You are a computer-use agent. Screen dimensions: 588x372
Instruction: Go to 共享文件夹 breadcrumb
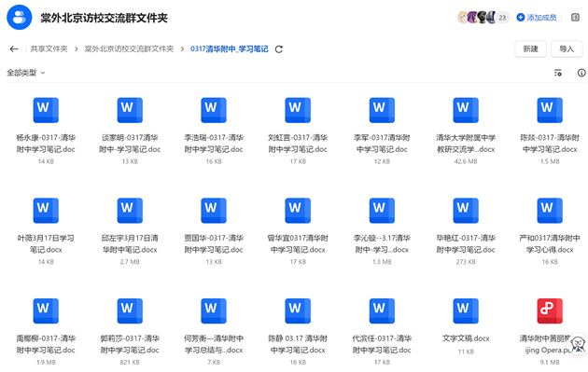49,49
